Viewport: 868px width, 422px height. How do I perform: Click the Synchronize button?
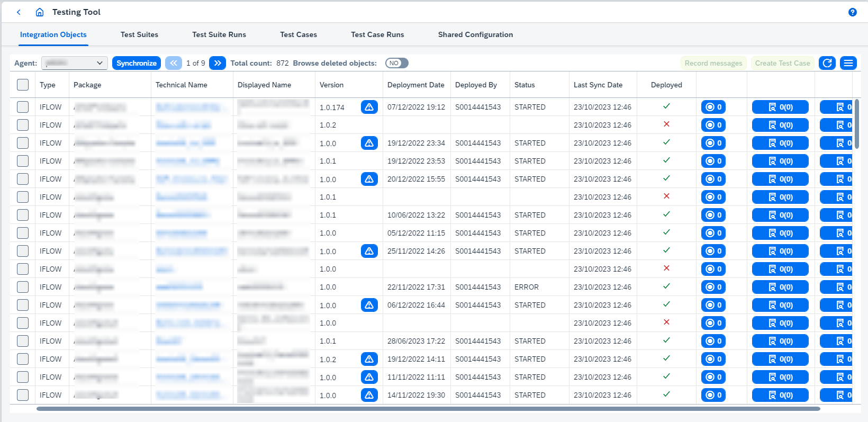point(137,63)
